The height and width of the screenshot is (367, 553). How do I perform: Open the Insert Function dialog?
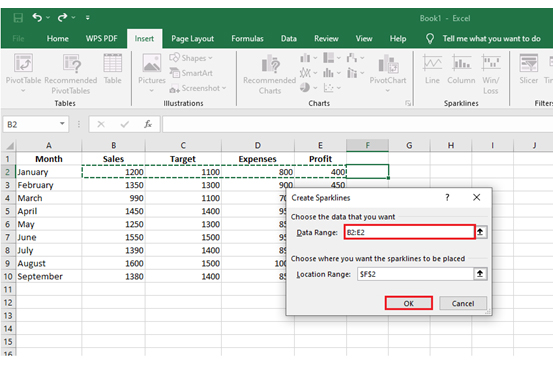(x=148, y=124)
